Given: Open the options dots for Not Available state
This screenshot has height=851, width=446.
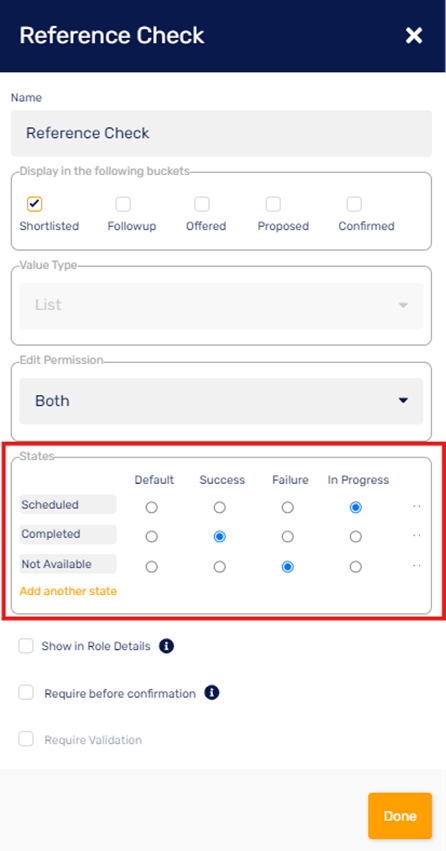Looking at the screenshot, I should pos(417,566).
